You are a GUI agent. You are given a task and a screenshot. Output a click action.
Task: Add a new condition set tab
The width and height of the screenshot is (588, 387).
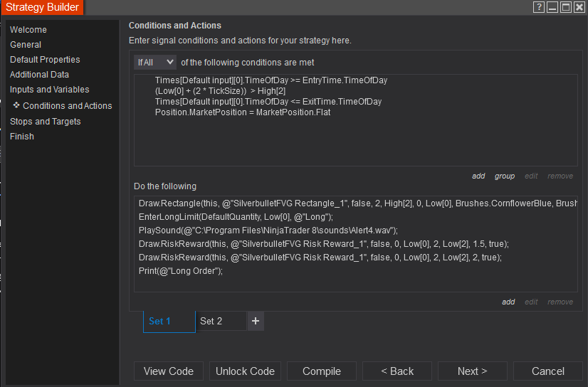256,321
